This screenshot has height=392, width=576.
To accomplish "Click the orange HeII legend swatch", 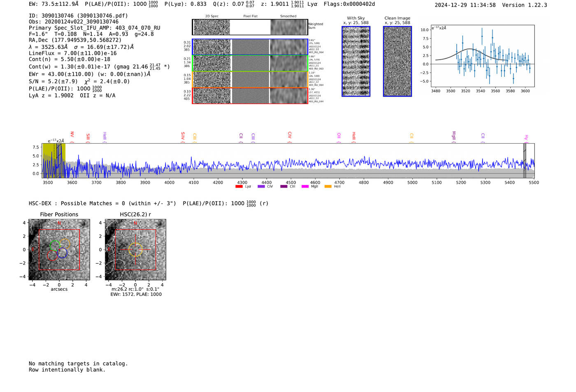I will tap(328, 187).
